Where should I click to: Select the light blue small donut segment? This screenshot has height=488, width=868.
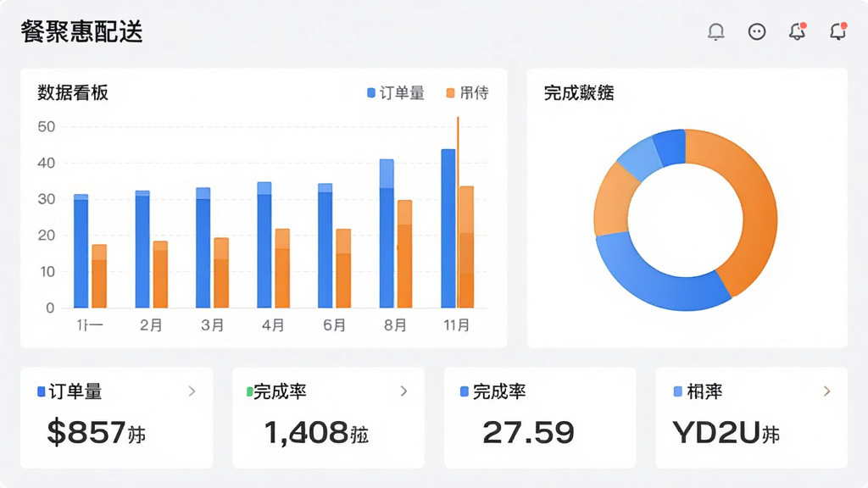639,159
